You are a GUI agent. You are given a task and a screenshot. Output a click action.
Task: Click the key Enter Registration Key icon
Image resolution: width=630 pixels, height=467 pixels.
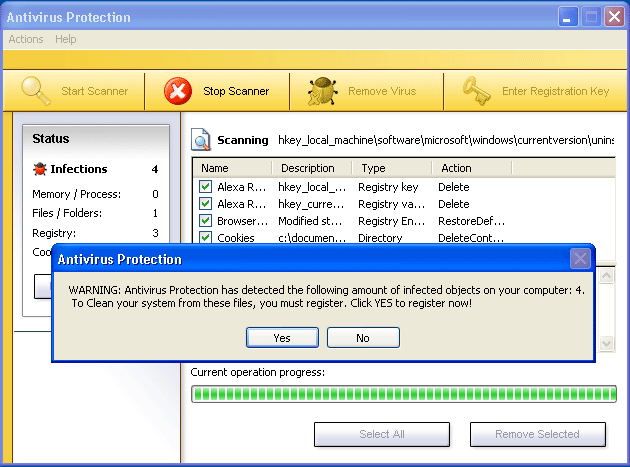(476, 91)
